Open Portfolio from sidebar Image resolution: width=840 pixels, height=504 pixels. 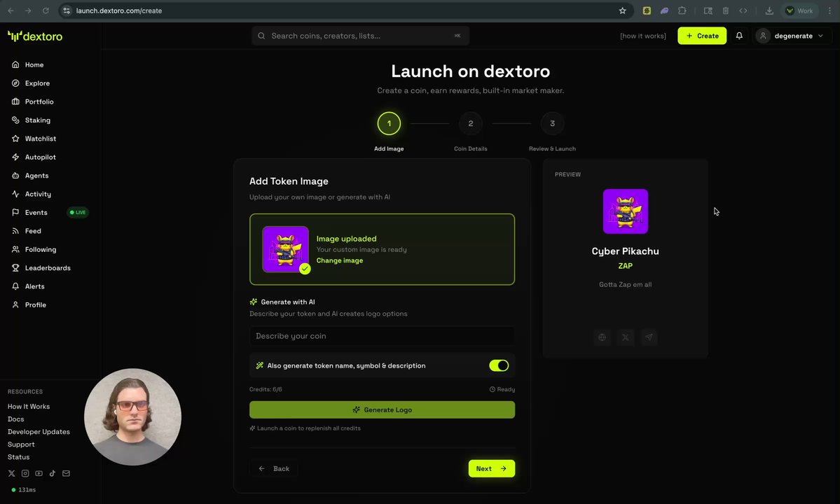[39, 101]
